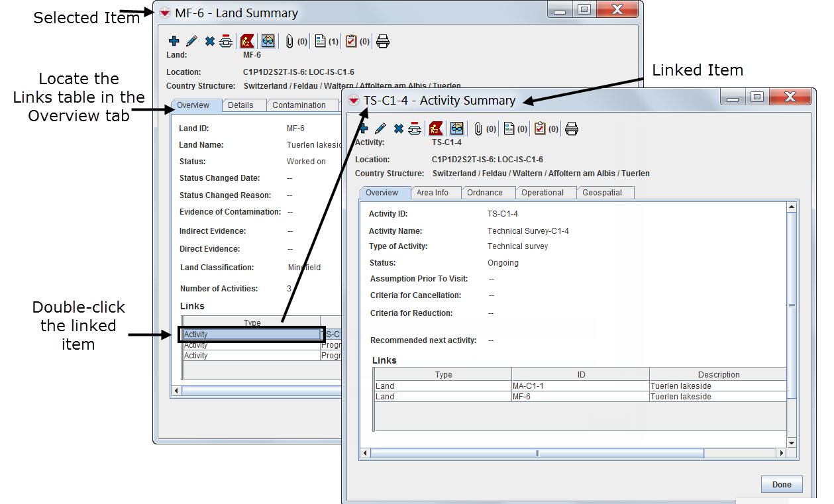Switch to the Area Info tab

(x=433, y=193)
